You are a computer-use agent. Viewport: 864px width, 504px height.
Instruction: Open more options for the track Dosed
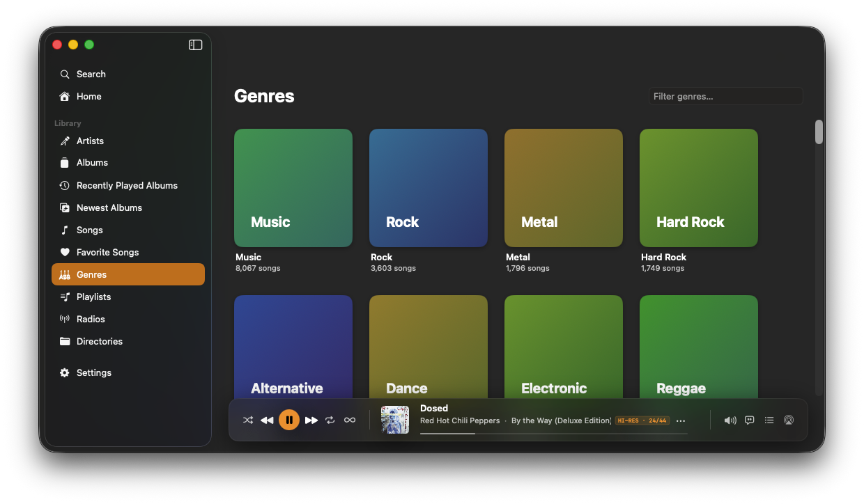(x=681, y=420)
